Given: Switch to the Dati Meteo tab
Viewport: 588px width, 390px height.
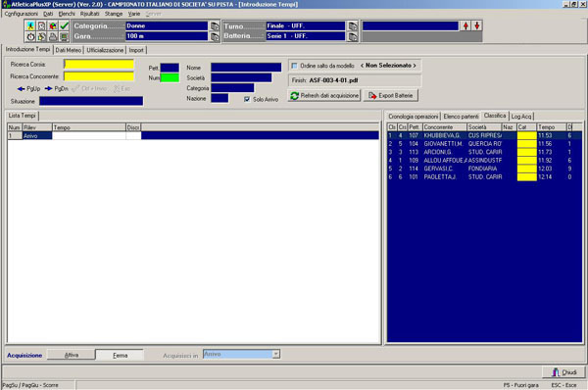Looking at the screenshot, I should point(69,50).
